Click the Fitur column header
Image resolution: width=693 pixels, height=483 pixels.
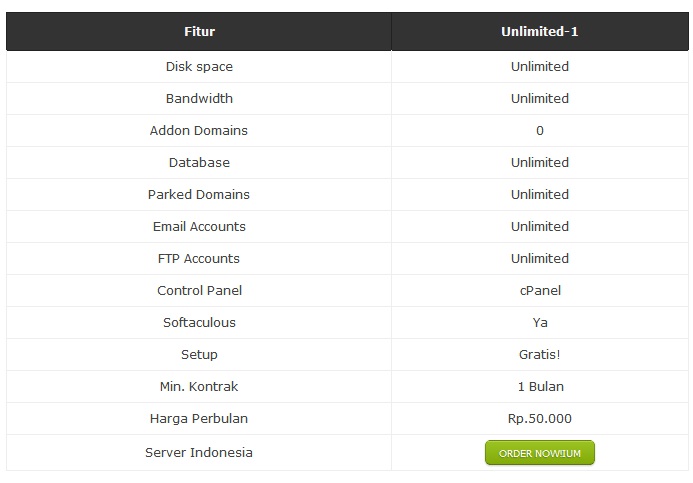point(199,32)
